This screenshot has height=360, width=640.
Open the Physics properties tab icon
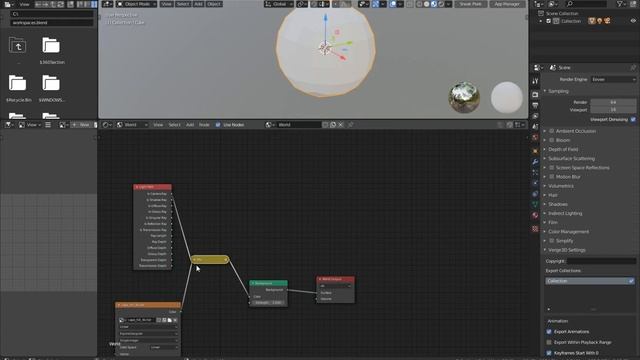535,183
